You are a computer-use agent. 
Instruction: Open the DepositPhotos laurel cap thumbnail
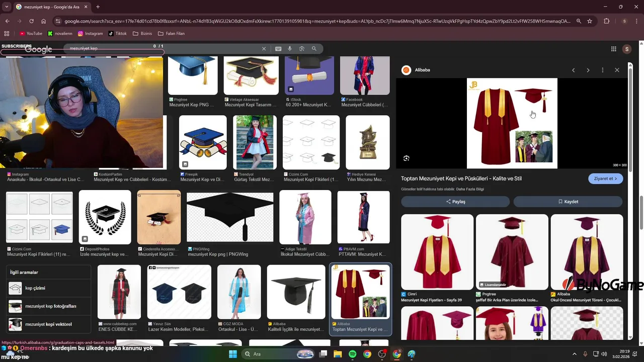[x=105, y=217]
